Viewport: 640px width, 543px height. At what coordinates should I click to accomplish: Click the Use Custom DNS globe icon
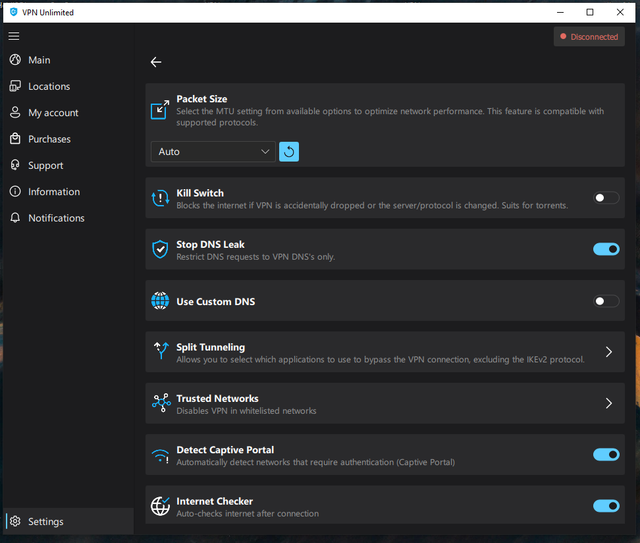click(x=160, y=301)
